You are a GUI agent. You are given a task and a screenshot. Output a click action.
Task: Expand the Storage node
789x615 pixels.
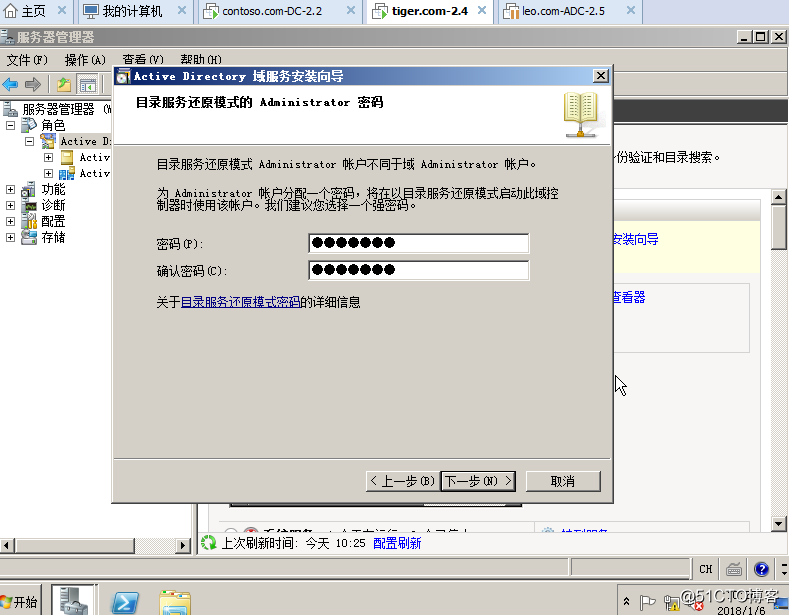coord(11,238)
